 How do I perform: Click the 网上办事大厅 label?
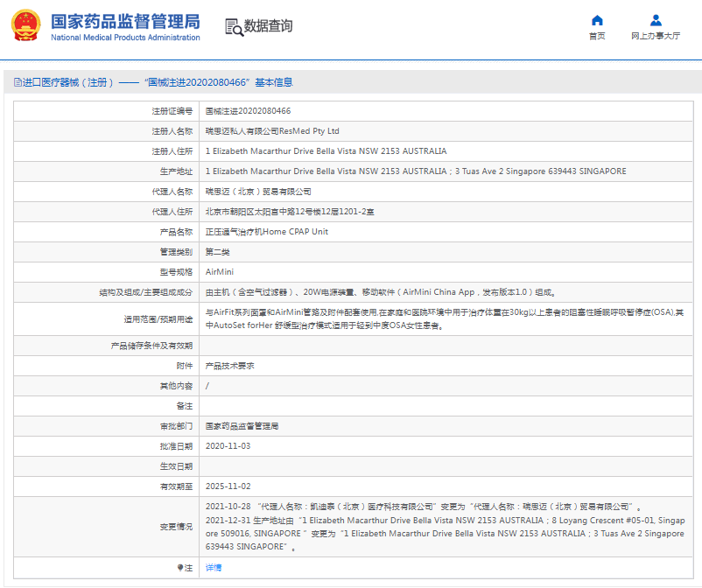click(x=656, y=36)
